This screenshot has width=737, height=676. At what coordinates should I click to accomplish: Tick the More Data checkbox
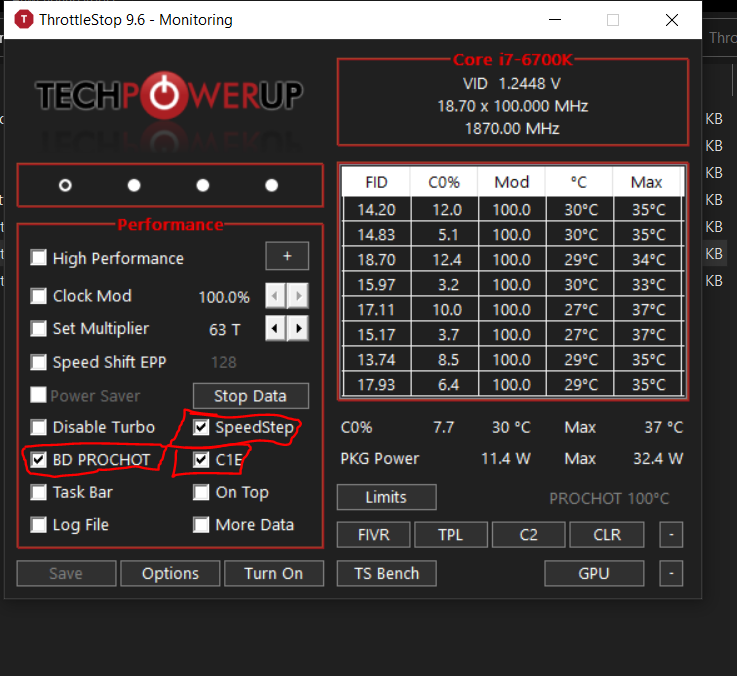point(201,525)
